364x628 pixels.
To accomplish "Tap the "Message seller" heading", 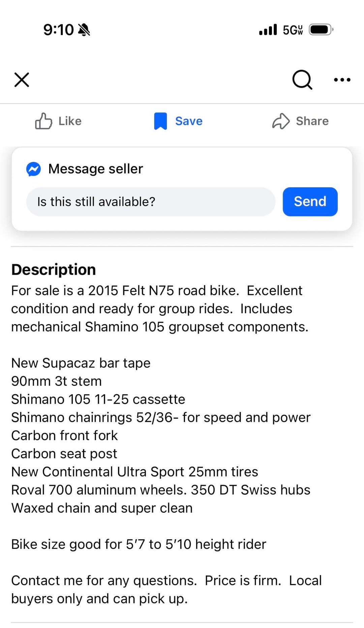I will click(96, 169).
